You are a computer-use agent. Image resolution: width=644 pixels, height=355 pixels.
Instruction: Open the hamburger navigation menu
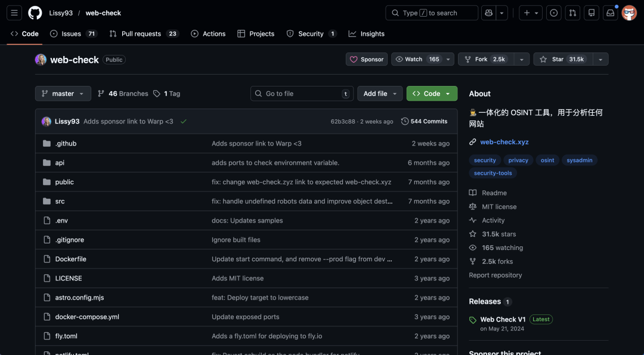pyautogui.click(x=14, y=13)
